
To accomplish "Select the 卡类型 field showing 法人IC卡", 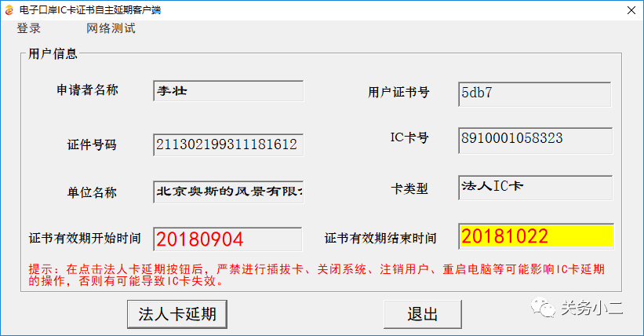I will click(535, 188).
